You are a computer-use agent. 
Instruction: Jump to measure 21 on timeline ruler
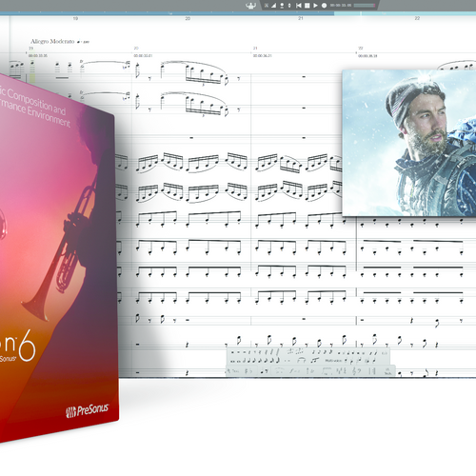coord(301,18)
